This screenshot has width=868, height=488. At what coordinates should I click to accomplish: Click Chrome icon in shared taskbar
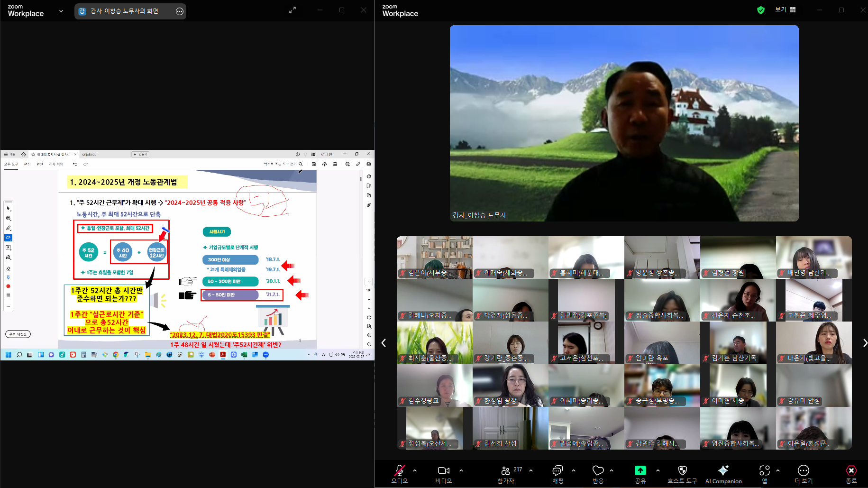tap(115, 355)
